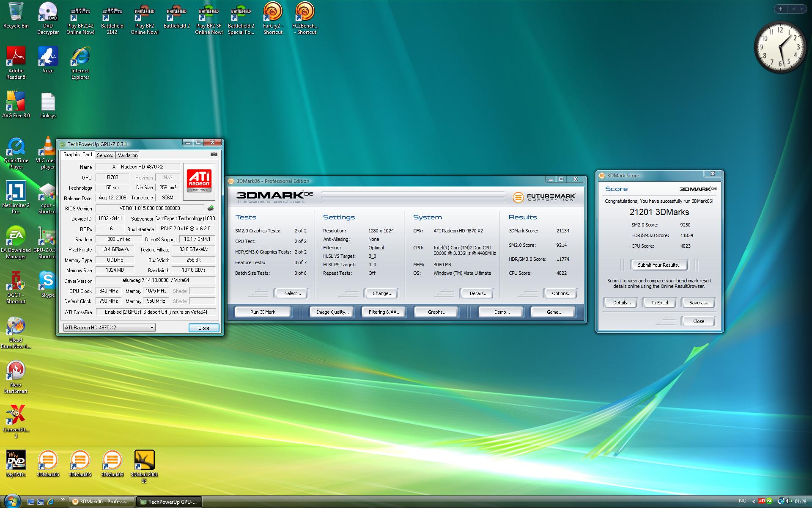Image resolution: width=812 pixels, height=508 pixels.
Task: Select the Graphics Card tab in GPU-Z
Action: click(x=77, y=155)
